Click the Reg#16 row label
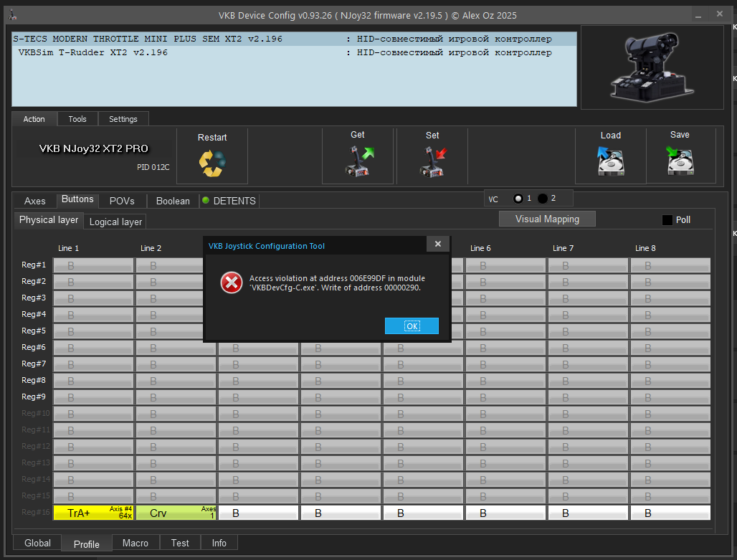Image resolution: width=737 pixels, height=560 pixels. tap(36, 512)
